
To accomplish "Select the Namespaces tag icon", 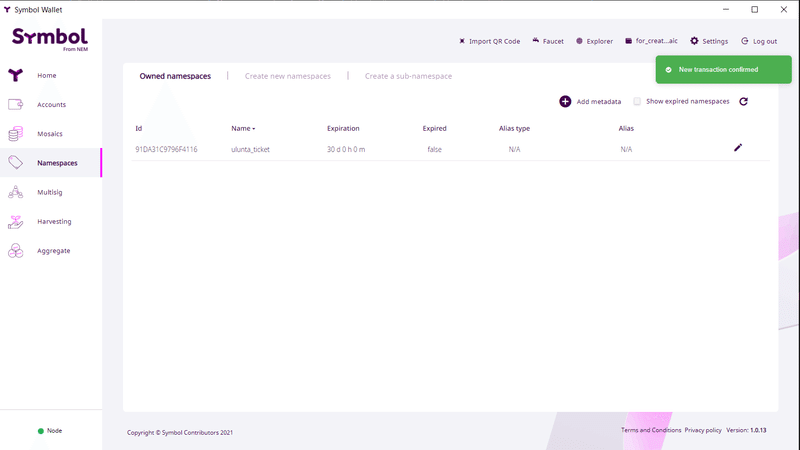I will 15,162.
